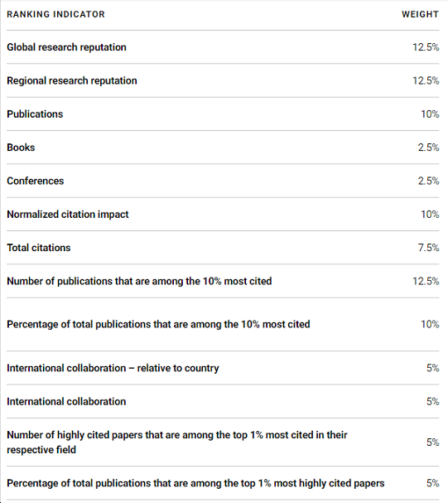Viewport: 448px width, 503px height.
Task: Select the Regional research reputation label
Action: 72,80
